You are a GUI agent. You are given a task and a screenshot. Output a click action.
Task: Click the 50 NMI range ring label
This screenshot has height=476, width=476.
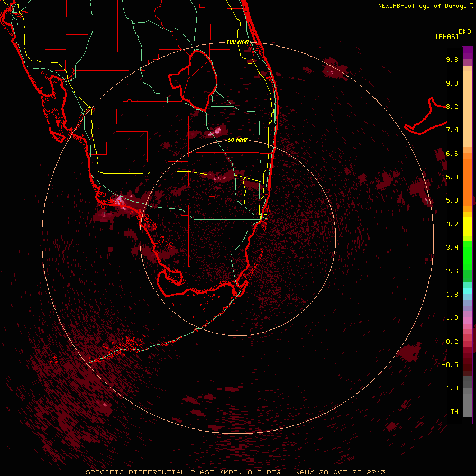tap(237, 140)
